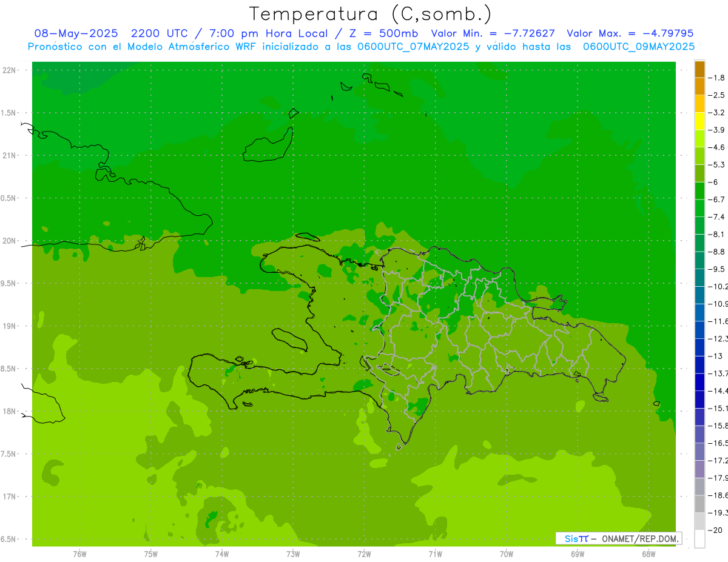Click the '-6.7' legend value
This screenshot has height=562, width=728.
point(718,199)
